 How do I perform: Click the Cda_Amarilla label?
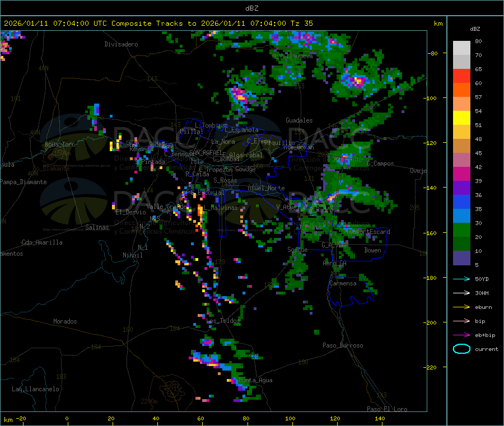click(42, 242)
